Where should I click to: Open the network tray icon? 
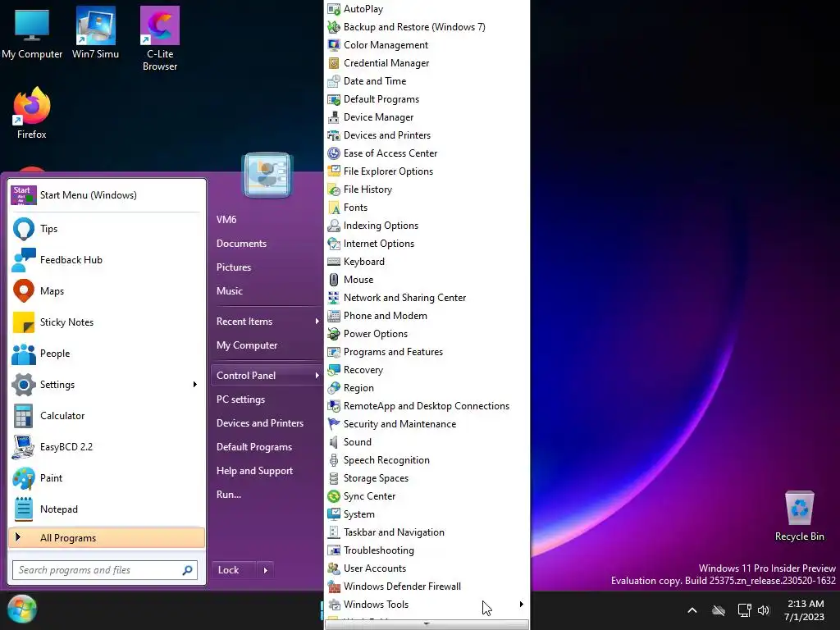pyautogui.click(x=744, y=610)
